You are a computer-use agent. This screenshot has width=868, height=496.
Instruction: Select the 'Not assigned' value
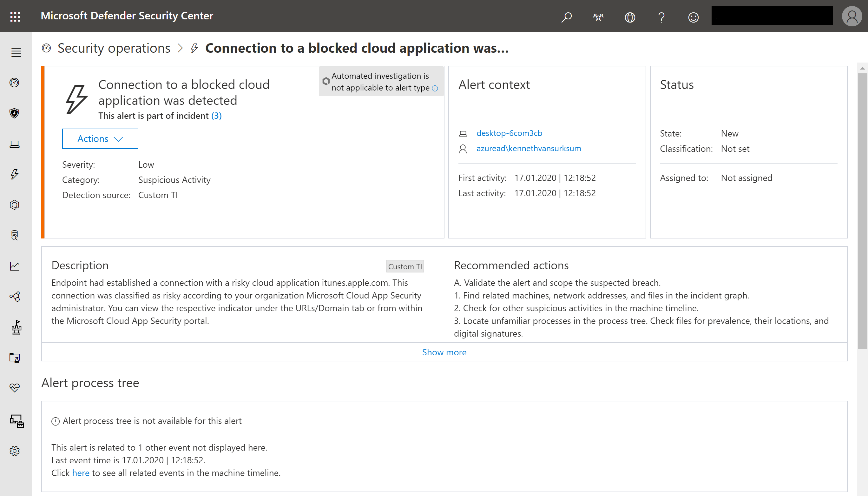pos(746,178)
